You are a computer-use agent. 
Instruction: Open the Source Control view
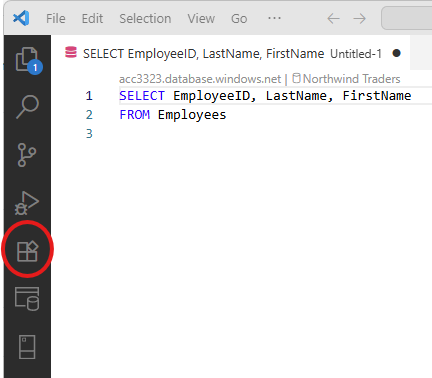27,155
